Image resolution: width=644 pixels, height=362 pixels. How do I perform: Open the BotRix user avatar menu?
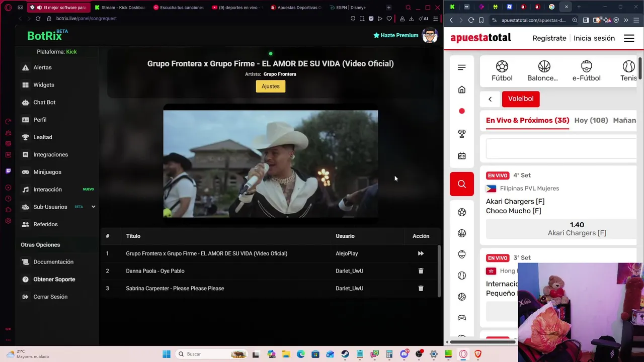[x=430, y=35]
